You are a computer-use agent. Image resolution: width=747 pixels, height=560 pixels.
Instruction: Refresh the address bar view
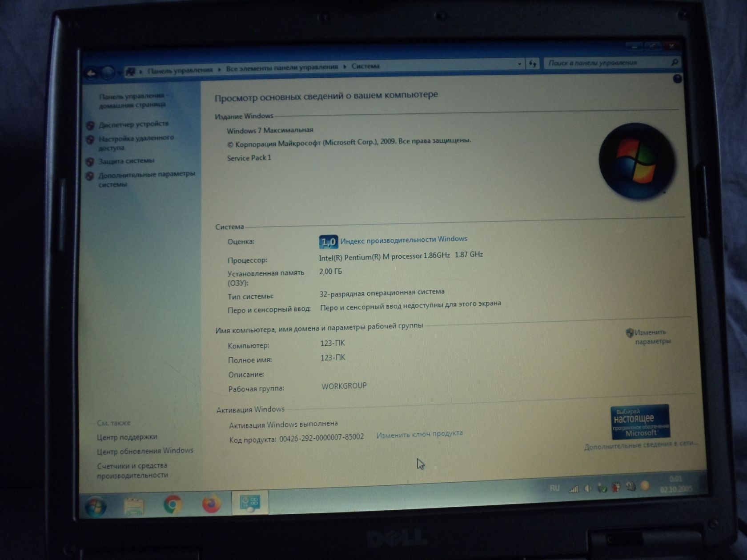click(532, 64)
